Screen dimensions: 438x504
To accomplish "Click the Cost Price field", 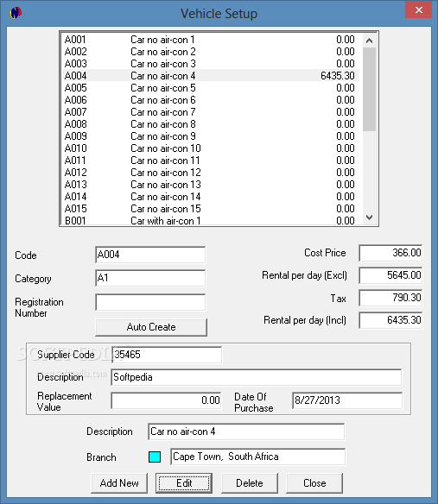I will 390,253.
